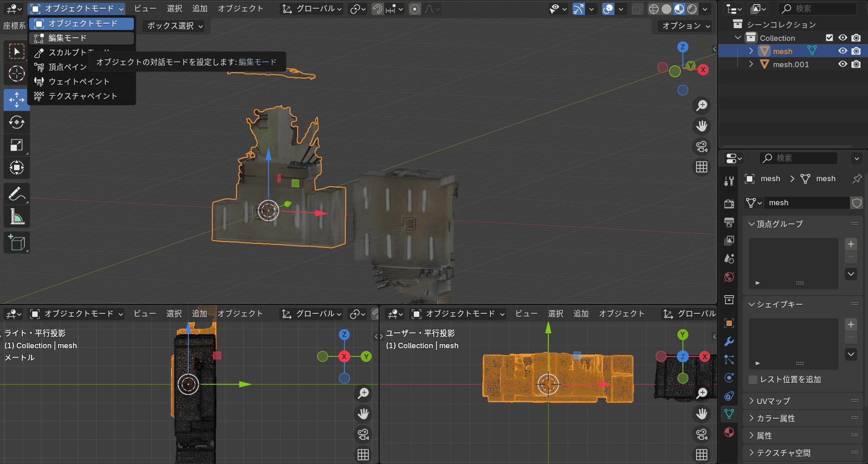Click the red X axis on navigation gizmo
This screenshot has width=868, height=464.
point(703,70)
